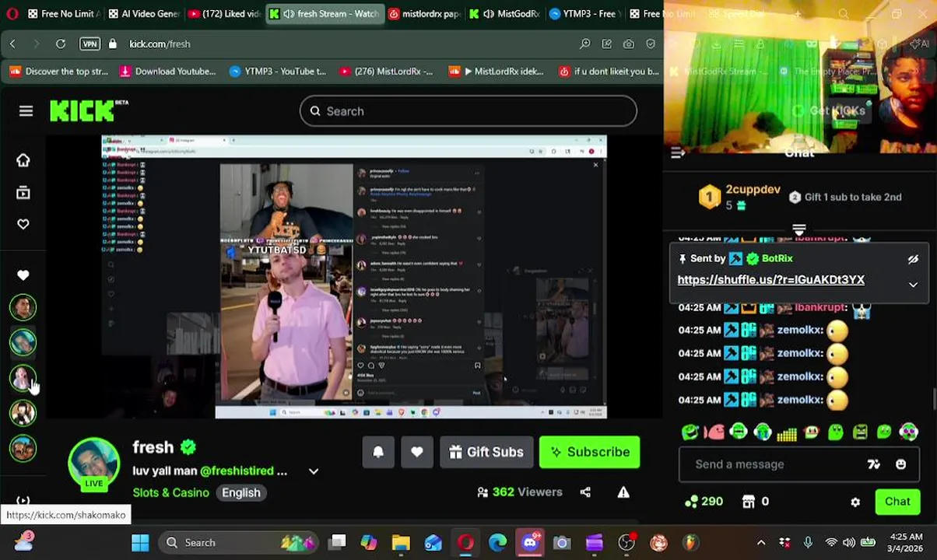This screenshot has height=560, width=937.
Task: Share the stream via share icon
Action: click(585, 492)
